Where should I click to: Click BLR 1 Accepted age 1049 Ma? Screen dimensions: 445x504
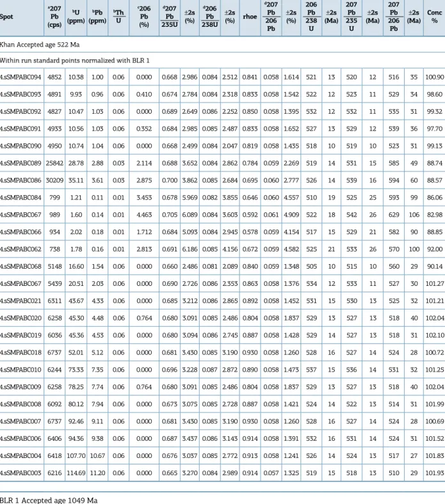[49, 500]
